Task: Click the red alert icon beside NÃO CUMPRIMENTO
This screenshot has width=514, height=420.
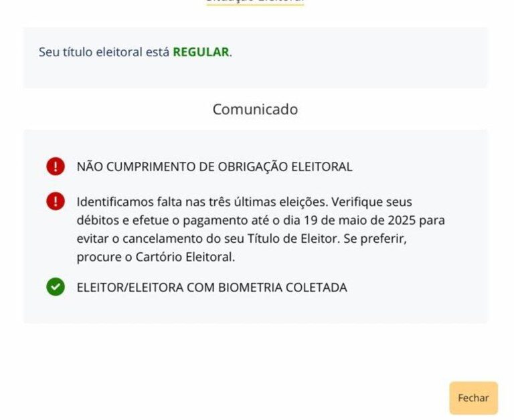Action: pos(56,167)
